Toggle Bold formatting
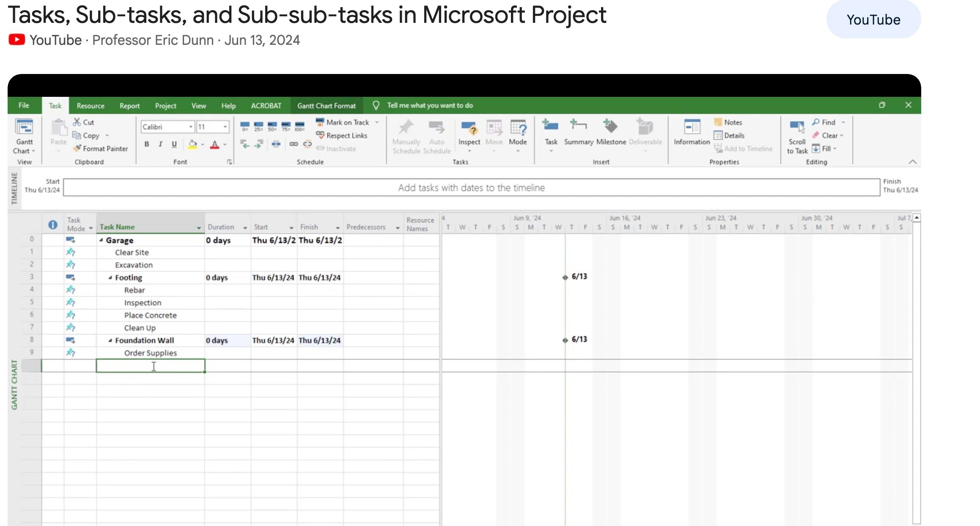 click(x=147, y=144)
